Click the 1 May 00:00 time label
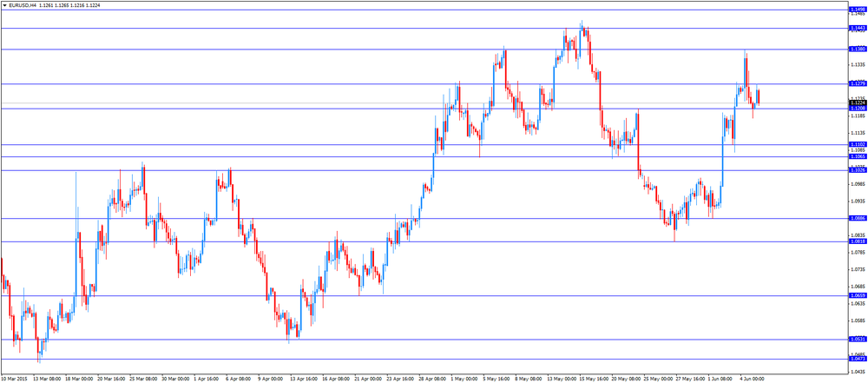Image resolution: width=868 pixels, height=383 pixels. point(465,379)
